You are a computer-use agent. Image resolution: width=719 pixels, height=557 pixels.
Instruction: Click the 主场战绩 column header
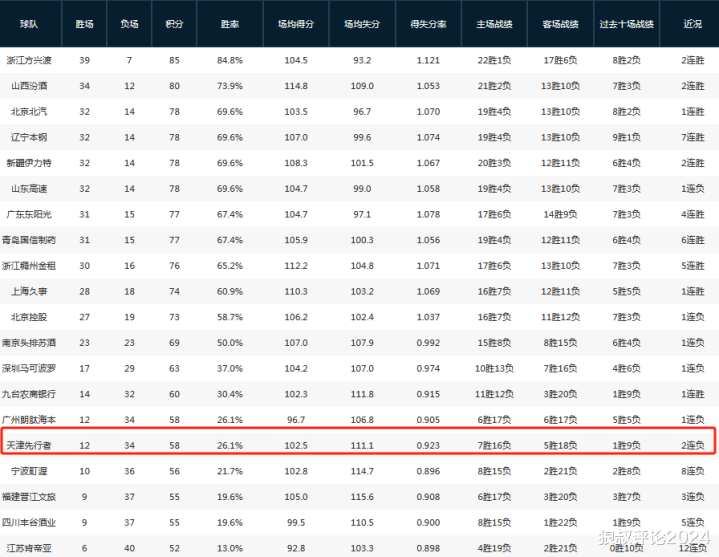[x=494, y=24]
